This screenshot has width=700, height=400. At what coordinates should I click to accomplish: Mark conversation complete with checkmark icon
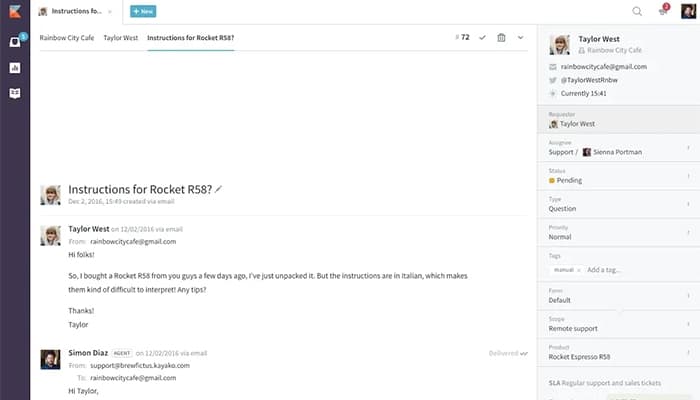[x=482, y=37]
